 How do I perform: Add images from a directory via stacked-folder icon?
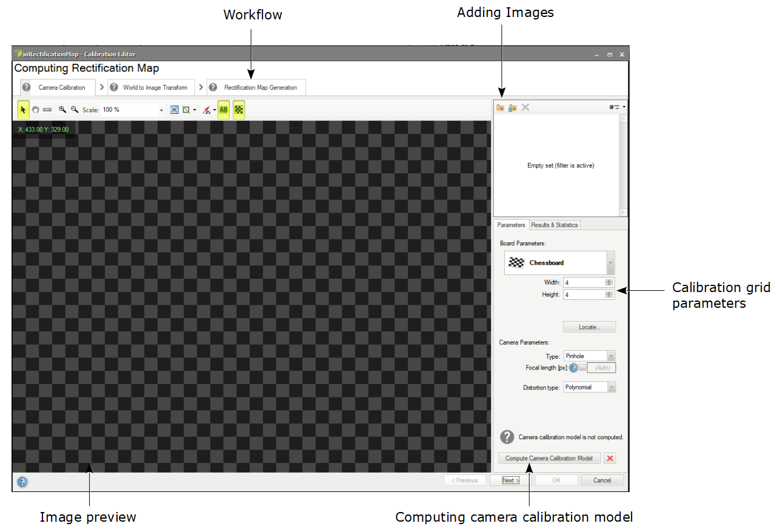tap(513, 107)
